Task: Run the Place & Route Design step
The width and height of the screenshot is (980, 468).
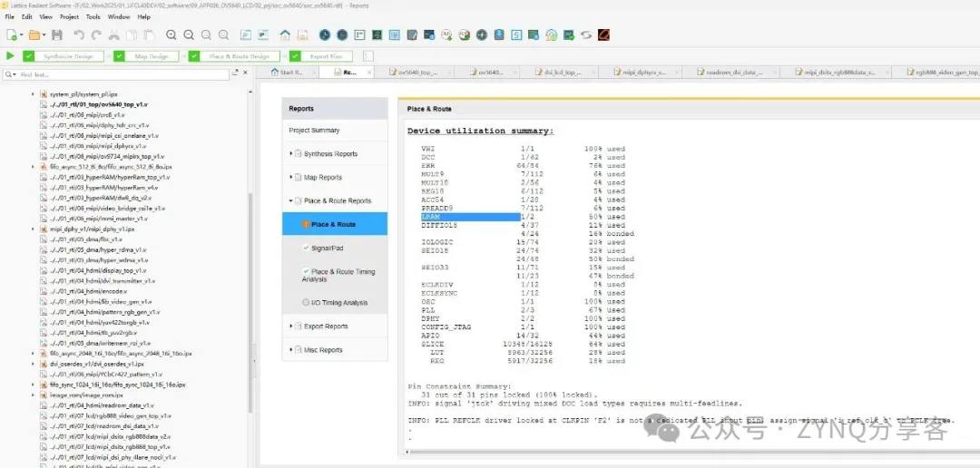Action: click(x=234, y=56)
